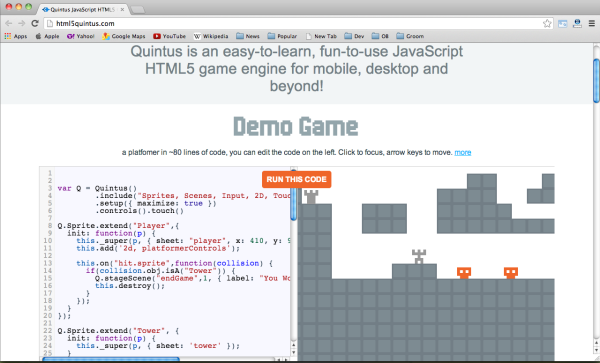Click the browser forward arrow

coord(22,23)
